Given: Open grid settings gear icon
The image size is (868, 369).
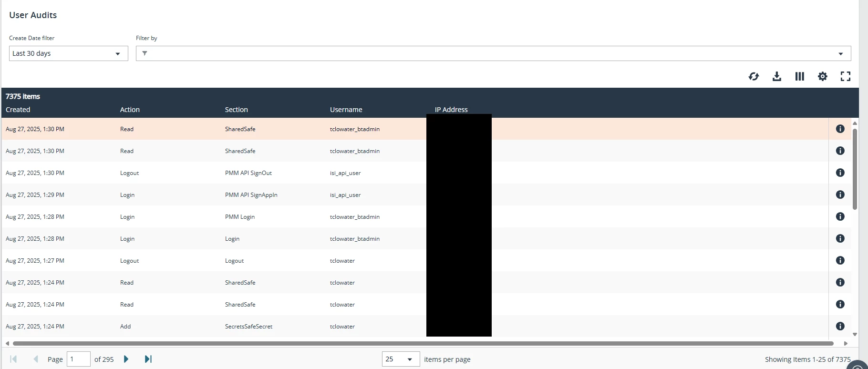Looking at the screenshot, I should 823,76.
